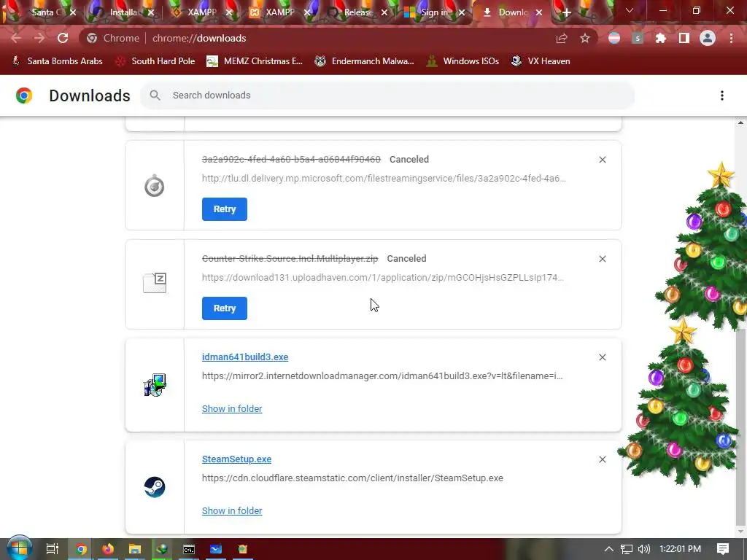Viewport: 747px width, 560px height.
Task: Remove the 3a2a902c canceled download from list
Action: (602, 160)
